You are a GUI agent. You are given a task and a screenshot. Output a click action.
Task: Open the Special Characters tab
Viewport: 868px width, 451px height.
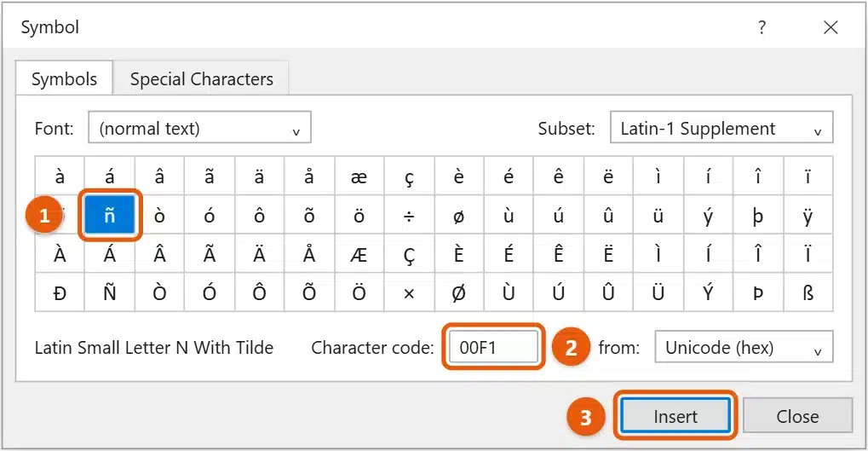[202, 78]
